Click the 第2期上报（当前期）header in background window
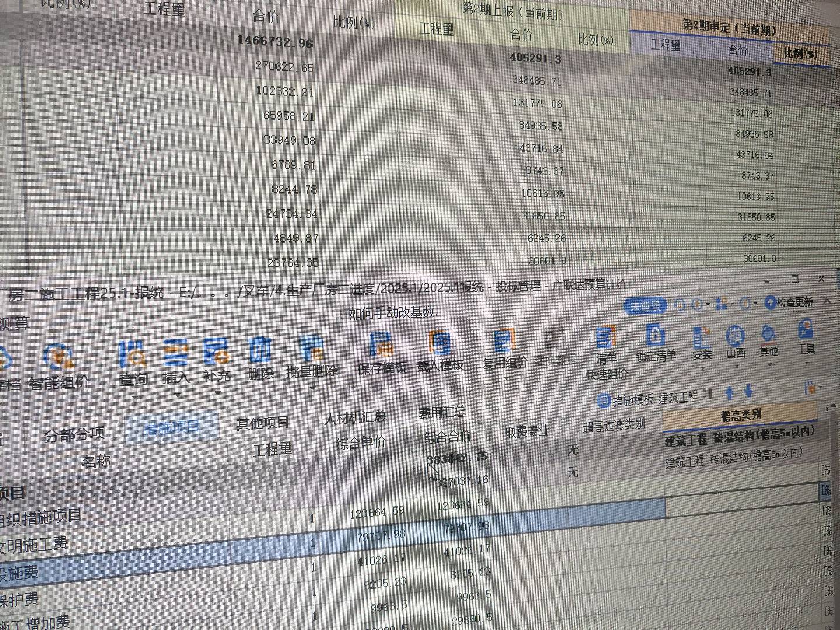This screenshot has height=630, width=840. click(x=513, y=11)
